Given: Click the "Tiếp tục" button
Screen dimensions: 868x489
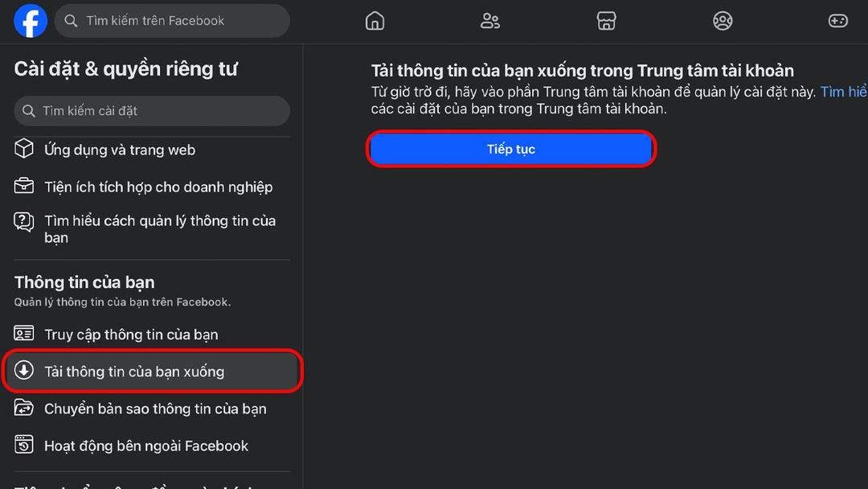Looking at the screenshot, I should click(511, 149).
